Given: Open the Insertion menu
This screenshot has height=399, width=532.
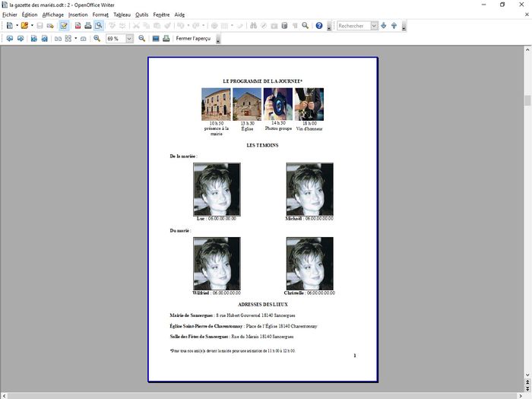Looking at the screenshot, I should point(78,14).
